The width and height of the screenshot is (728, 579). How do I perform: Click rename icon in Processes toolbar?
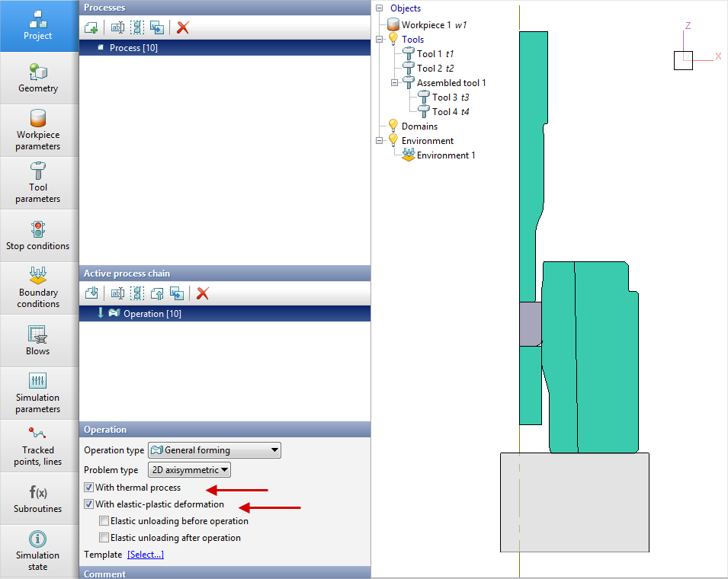(x=117, y=27)
